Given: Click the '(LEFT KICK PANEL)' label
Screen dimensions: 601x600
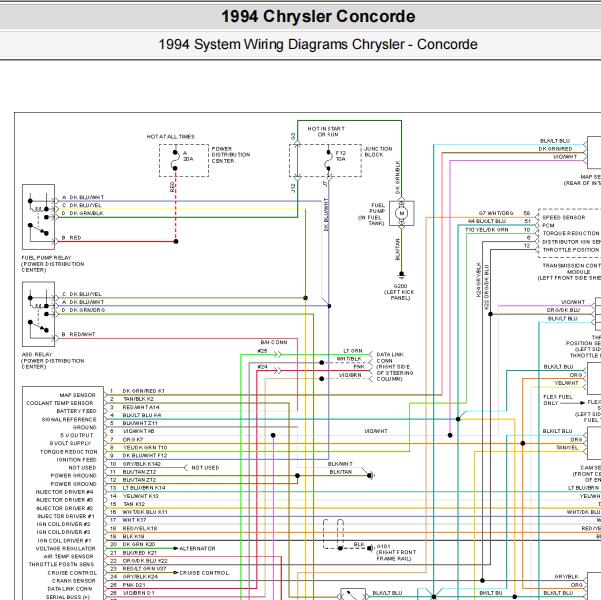Looking at the screenshot, I should pyautogui.click(x=399, y=295).
